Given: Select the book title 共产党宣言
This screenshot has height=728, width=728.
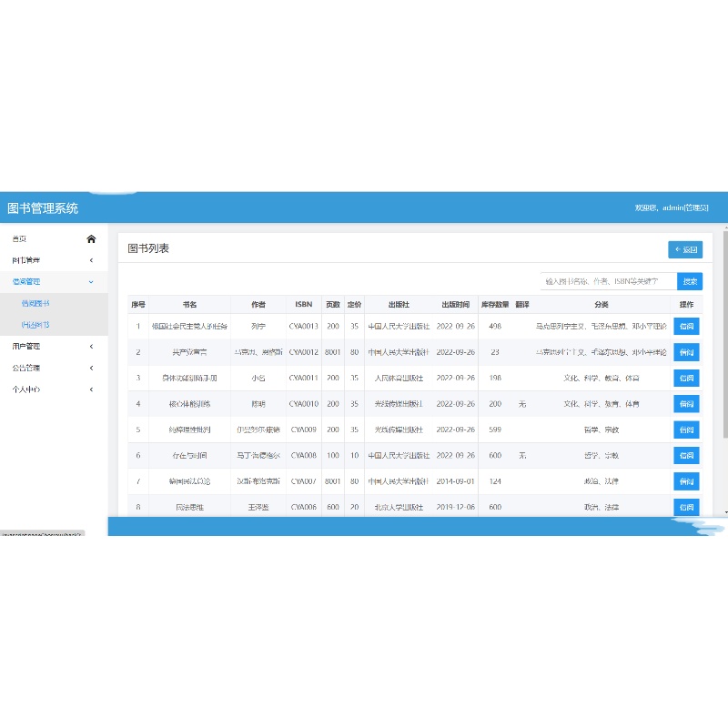Looking at the screenshot, I should tap(189, 352).
